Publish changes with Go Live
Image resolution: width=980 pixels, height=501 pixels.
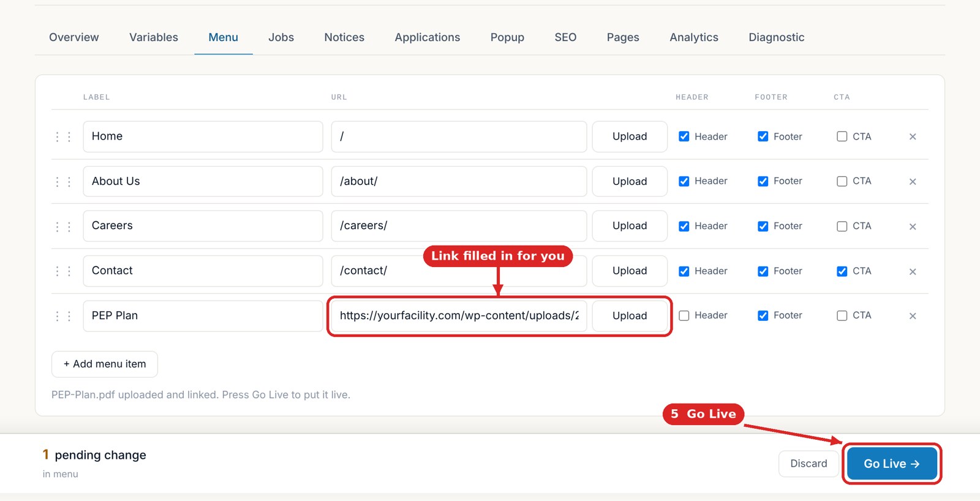click(892, 464)
